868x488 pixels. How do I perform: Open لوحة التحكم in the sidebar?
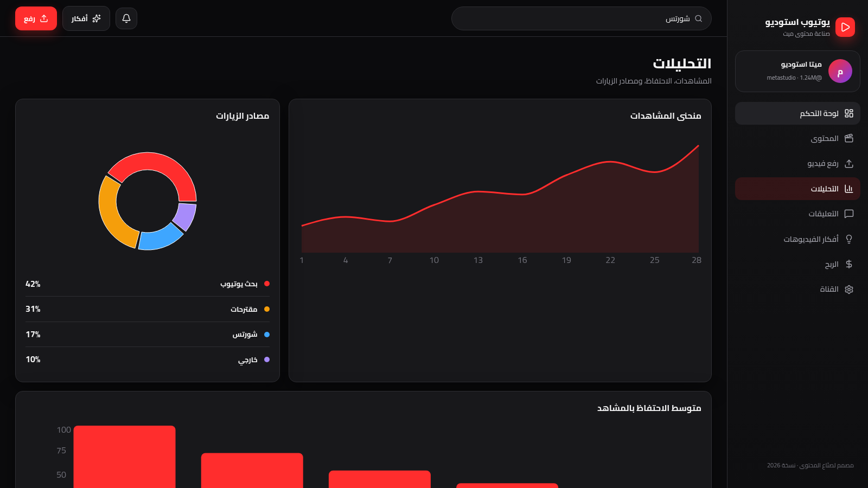(797, 113)
